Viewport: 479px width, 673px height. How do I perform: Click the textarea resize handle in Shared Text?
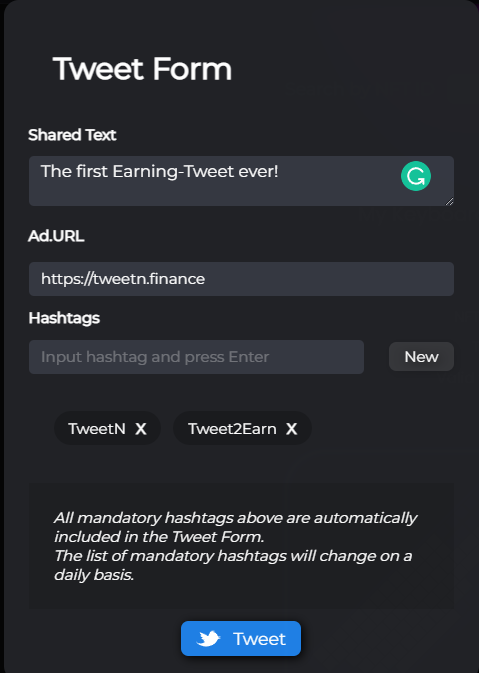click(449, 201)
